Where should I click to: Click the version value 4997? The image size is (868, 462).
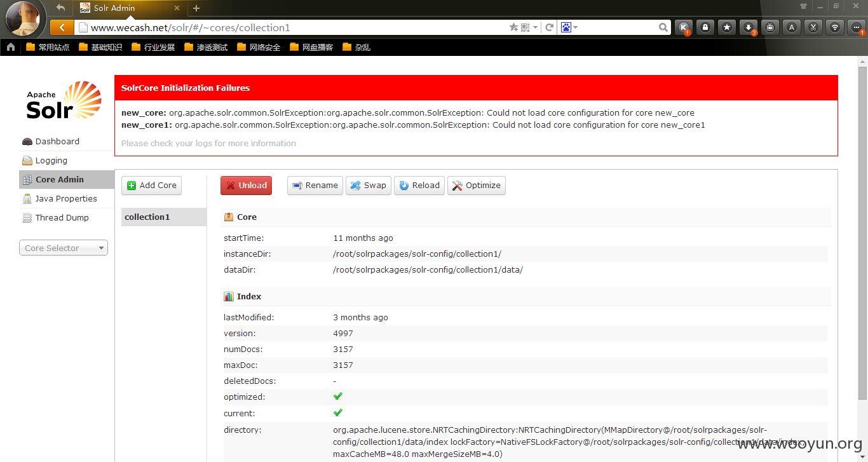point(343,333)
